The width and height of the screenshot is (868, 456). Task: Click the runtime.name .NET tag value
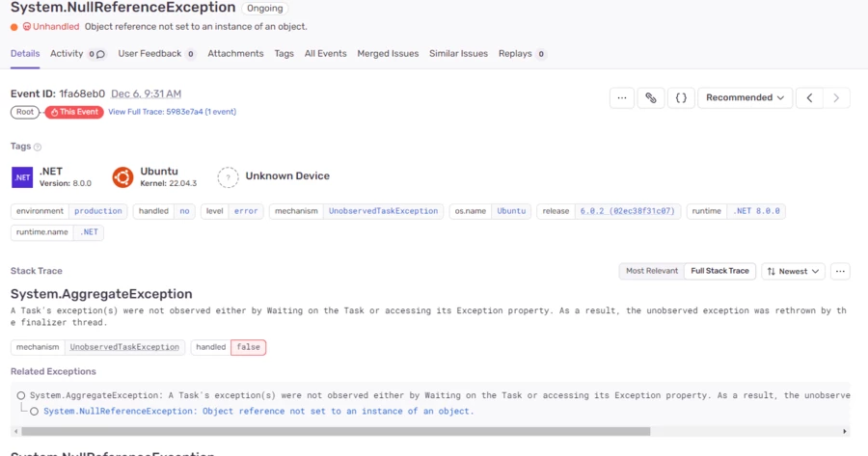click(x=89, y=232)
